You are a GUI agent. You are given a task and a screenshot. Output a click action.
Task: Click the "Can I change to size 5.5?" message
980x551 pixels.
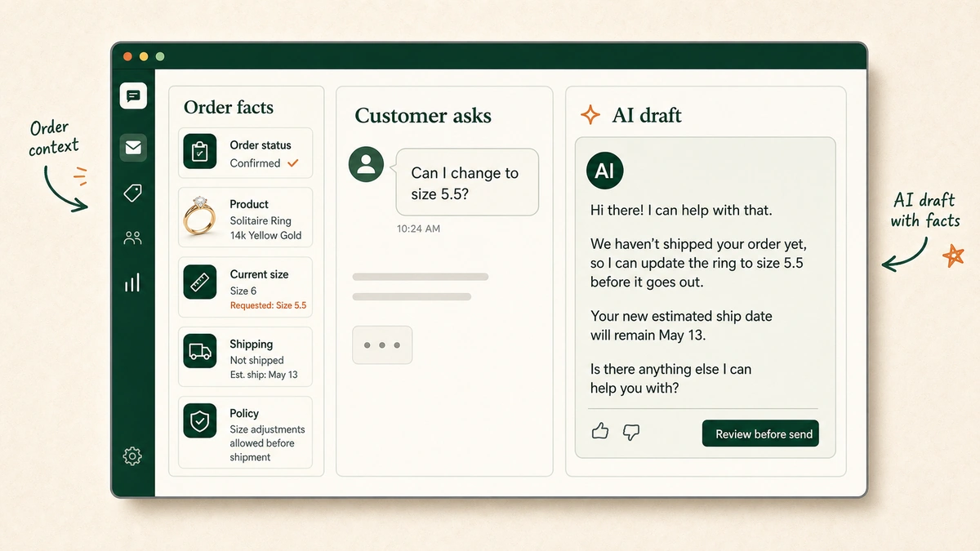coord(467,182)
